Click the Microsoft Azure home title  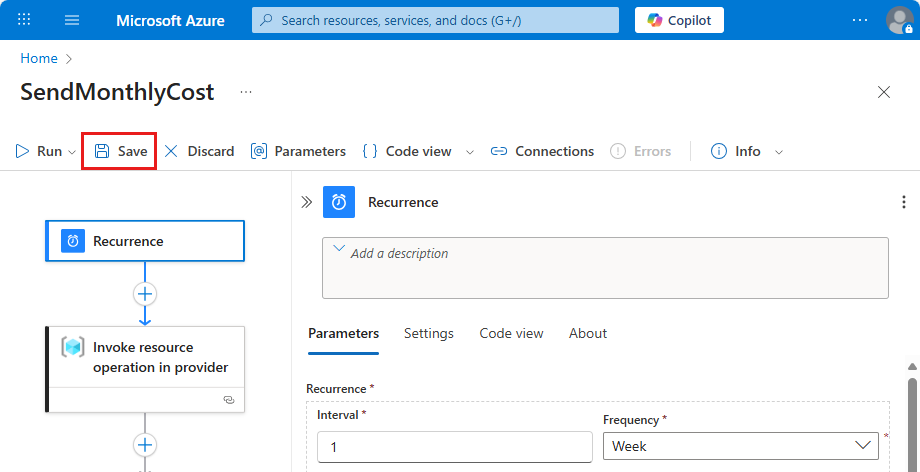170,21
